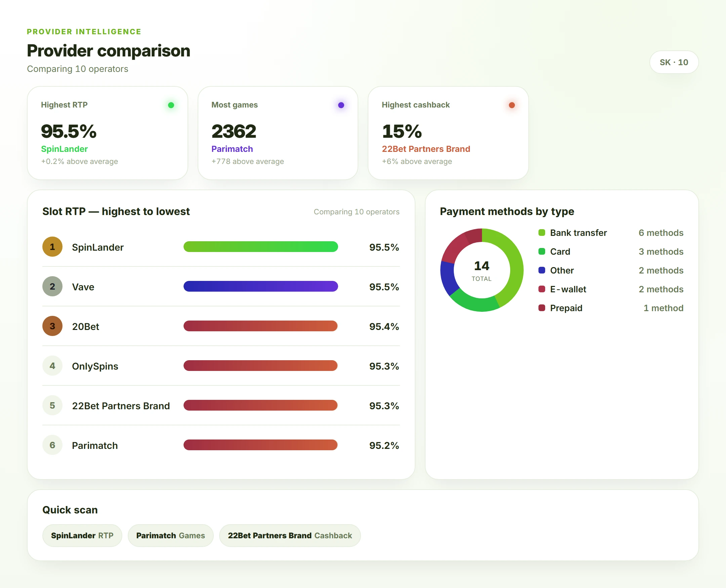This screenshot has width=726, height=588.
Task: Click the Slot RTP — highest to lowest title
Action: 116,211
